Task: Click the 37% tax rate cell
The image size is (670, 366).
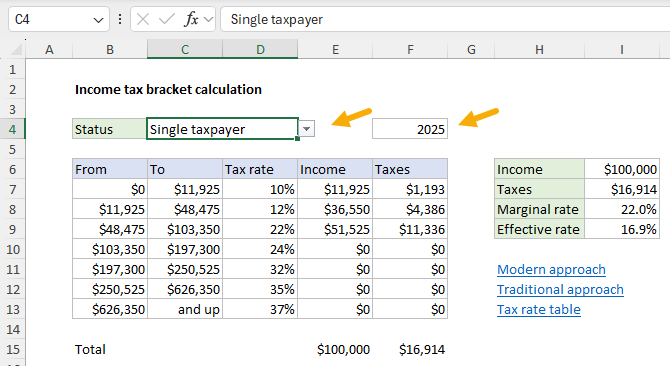Action: [260, 310]
